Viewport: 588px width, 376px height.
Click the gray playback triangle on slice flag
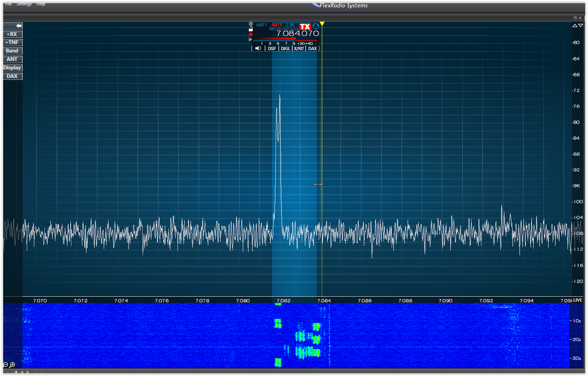(250, 39)
